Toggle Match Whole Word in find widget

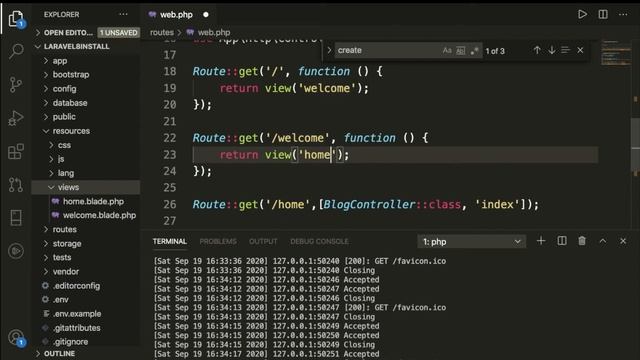(x=461, y=51)
